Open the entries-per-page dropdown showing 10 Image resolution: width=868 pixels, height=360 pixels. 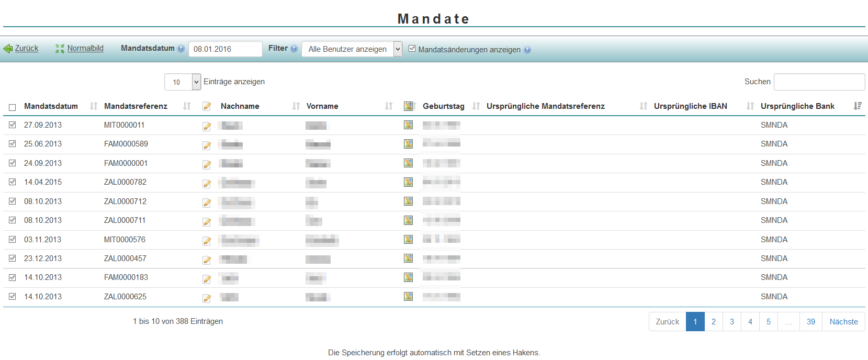(182, 82)
